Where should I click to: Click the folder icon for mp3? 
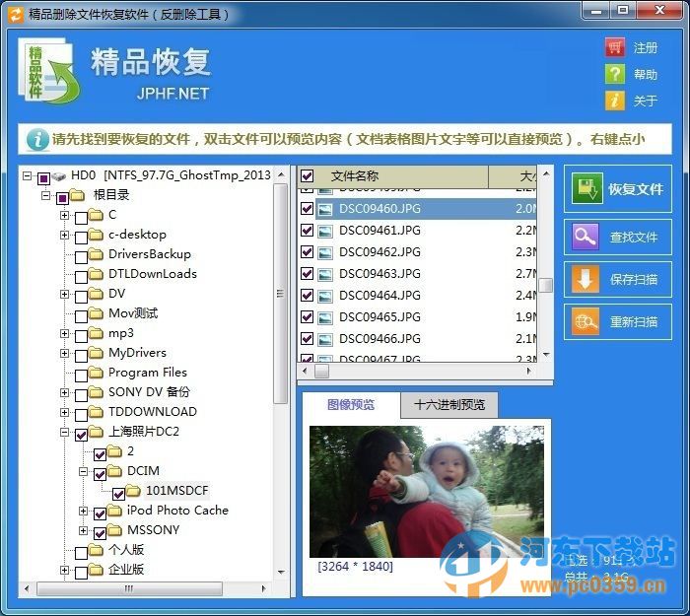[96, 333]
